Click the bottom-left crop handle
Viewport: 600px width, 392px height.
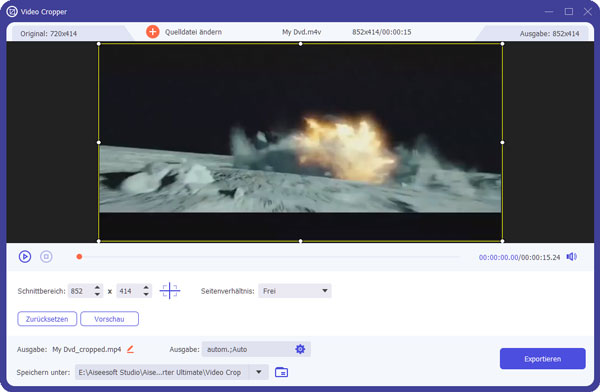coord(99,241)
